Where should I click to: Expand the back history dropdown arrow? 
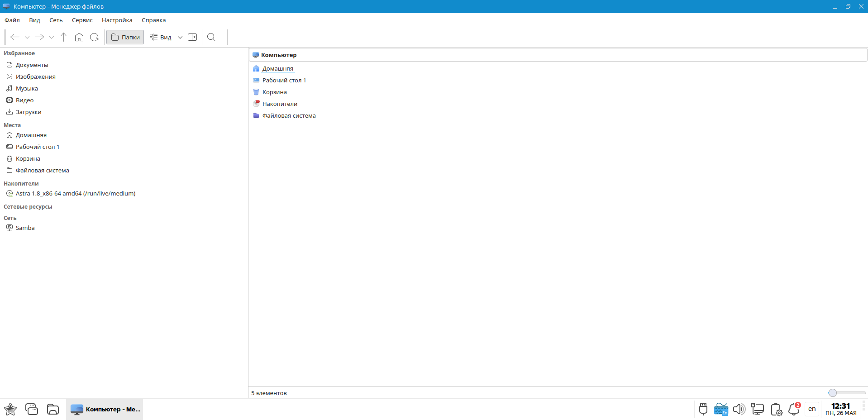[x=27, y=38]
